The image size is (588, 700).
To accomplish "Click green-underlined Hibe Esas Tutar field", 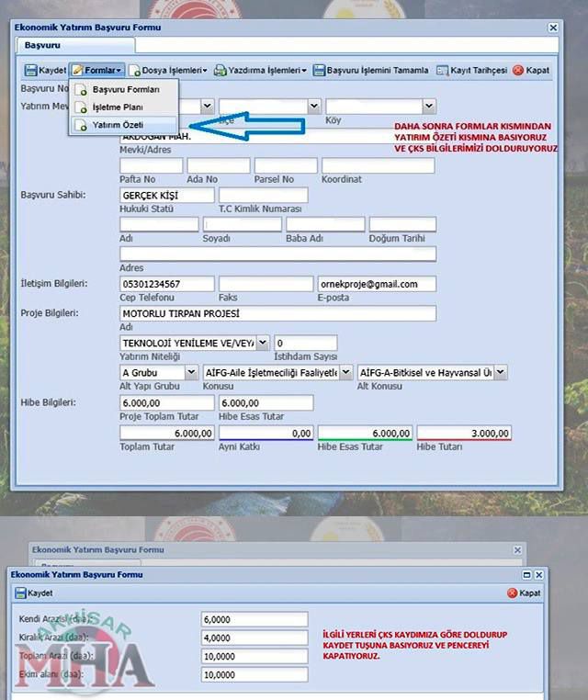I will point(366,433).
